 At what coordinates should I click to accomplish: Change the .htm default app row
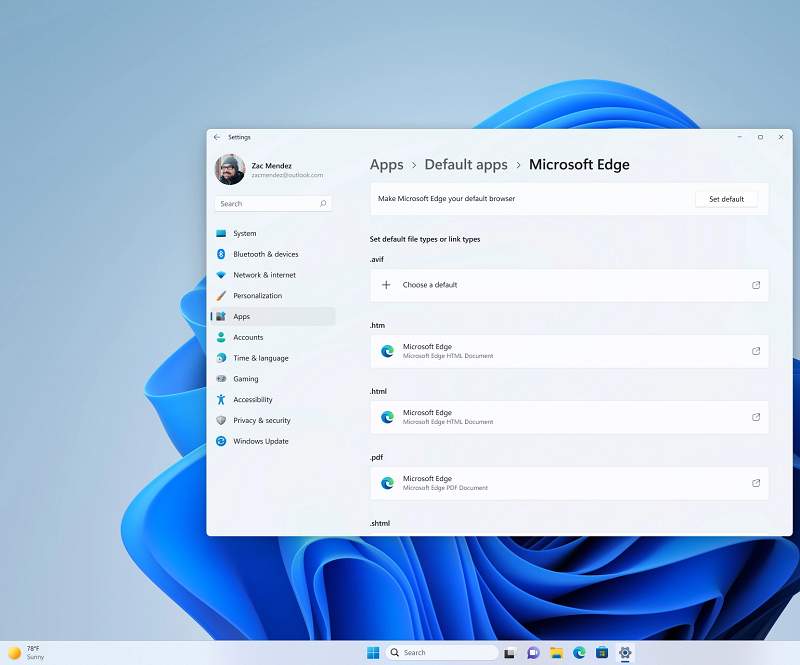click(569, 351)
